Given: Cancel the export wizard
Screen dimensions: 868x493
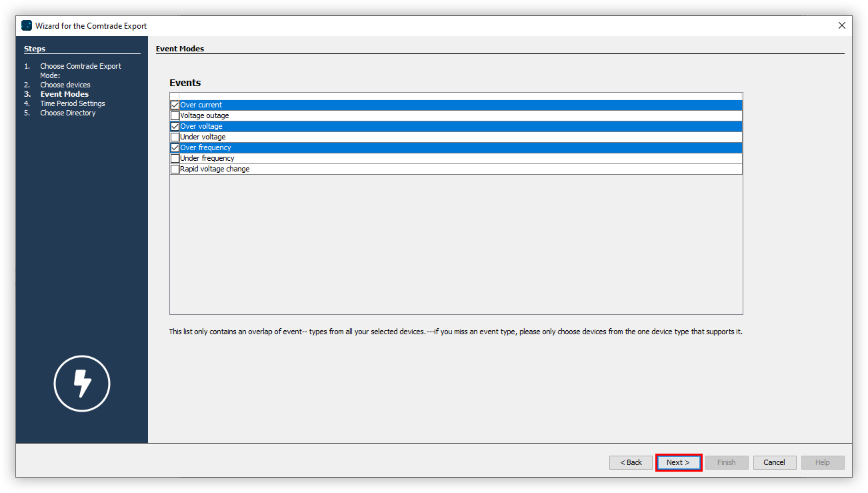Looking at the screenshot, I should click(774, 462).
